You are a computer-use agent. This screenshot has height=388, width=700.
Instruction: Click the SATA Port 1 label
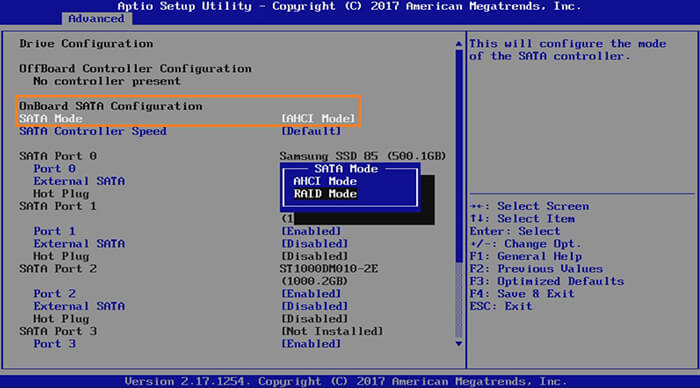coord(58,206)
